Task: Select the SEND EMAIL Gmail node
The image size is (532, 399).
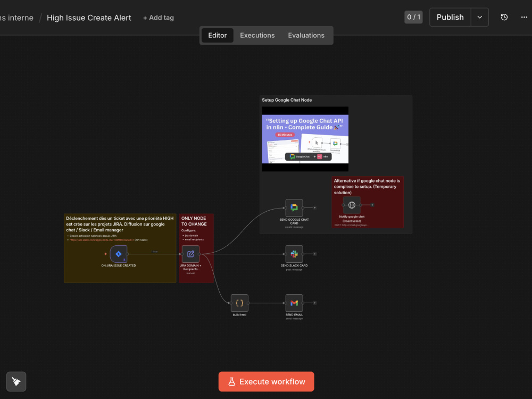Action: (x=294, y=303)
